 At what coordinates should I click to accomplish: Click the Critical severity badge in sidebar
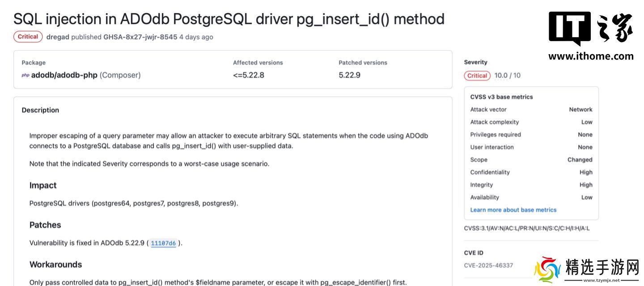[x=477, y=76]
